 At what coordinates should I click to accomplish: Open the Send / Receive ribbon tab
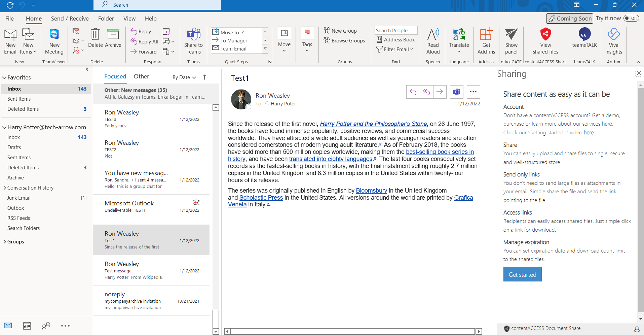pos(70,19)
